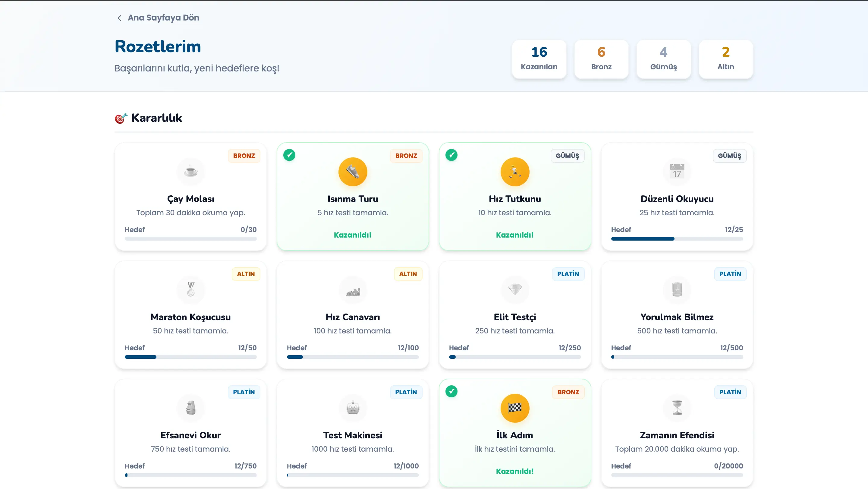Image resolution: width=868 pixels, height=489 pixels.
Task: Click the green checkmark on İlk Adım card
Action: (451, 391)
